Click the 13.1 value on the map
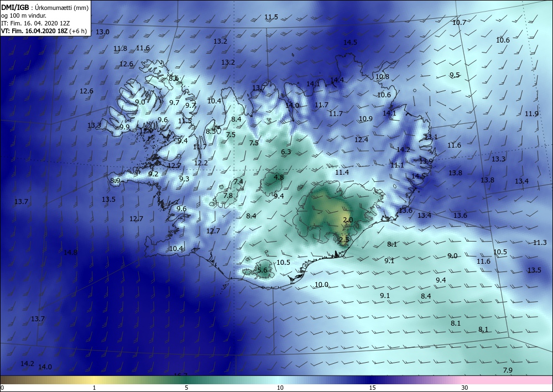 pyautogui.click(x=431, y=137)
